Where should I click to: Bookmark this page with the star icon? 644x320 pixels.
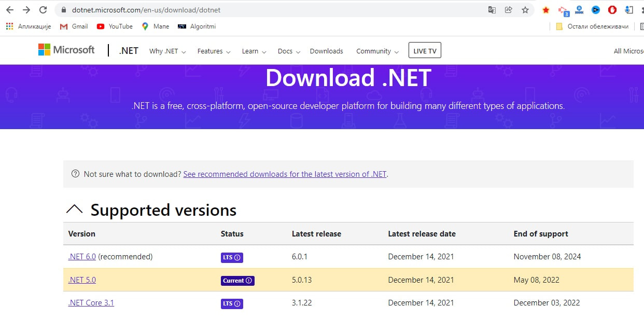pos(525,10)
